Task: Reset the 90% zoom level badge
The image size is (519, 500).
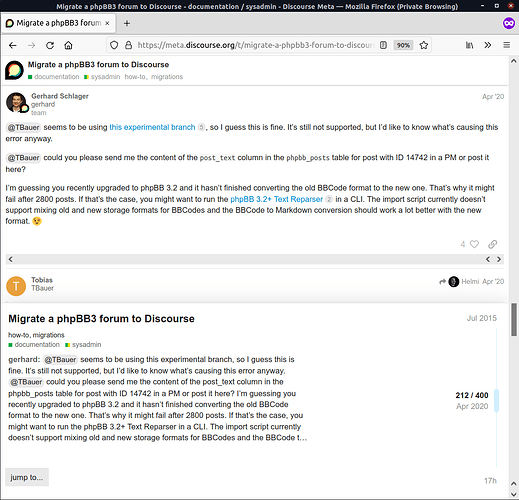Action: click(403, 45)
